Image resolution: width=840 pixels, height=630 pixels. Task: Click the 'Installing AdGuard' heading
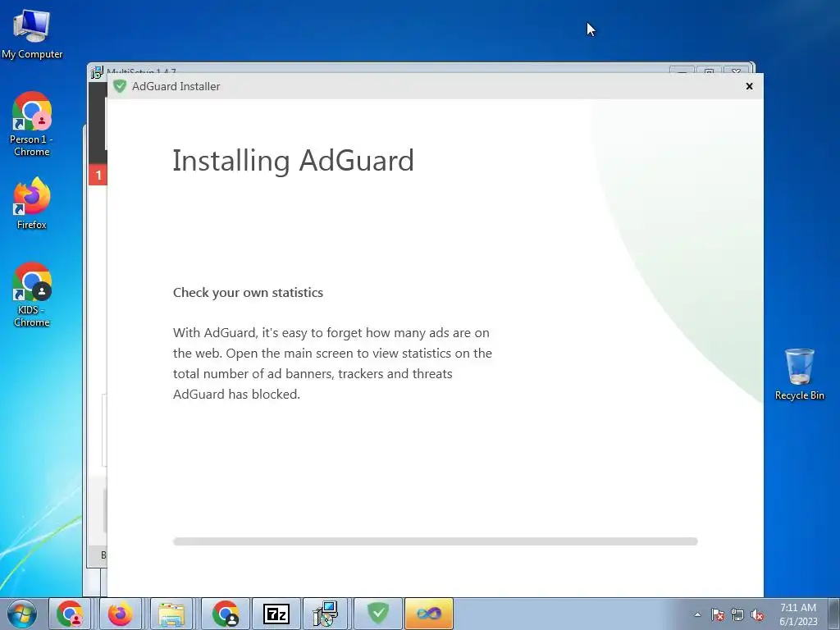click(293, 161)
